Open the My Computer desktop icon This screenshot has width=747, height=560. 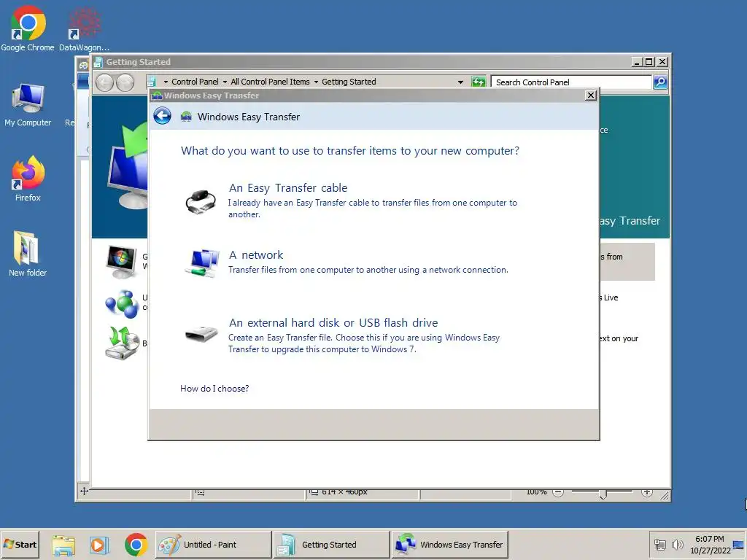tap(28, 105)
